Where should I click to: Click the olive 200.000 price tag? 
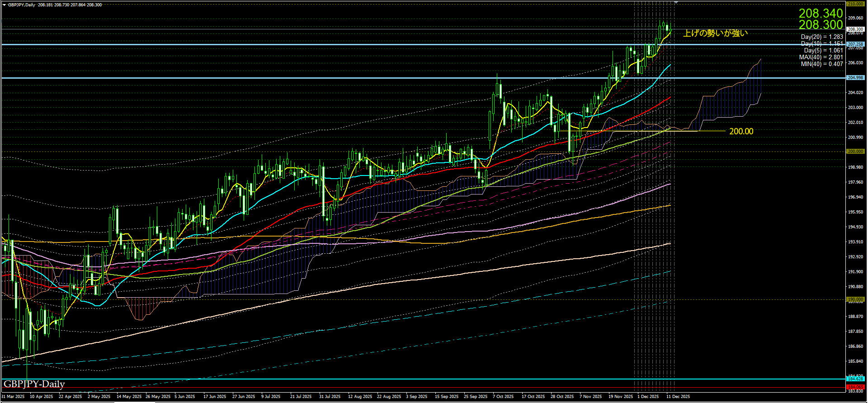click(x=855, y=152)
